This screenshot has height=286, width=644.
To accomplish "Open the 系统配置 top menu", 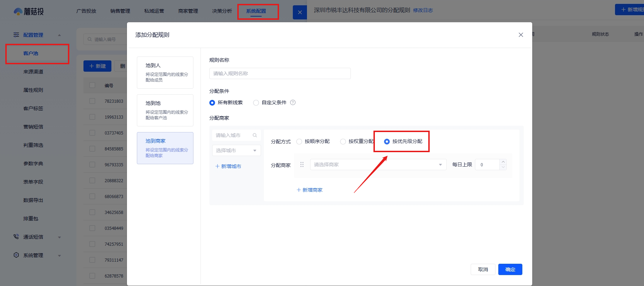I will [256, 11].
